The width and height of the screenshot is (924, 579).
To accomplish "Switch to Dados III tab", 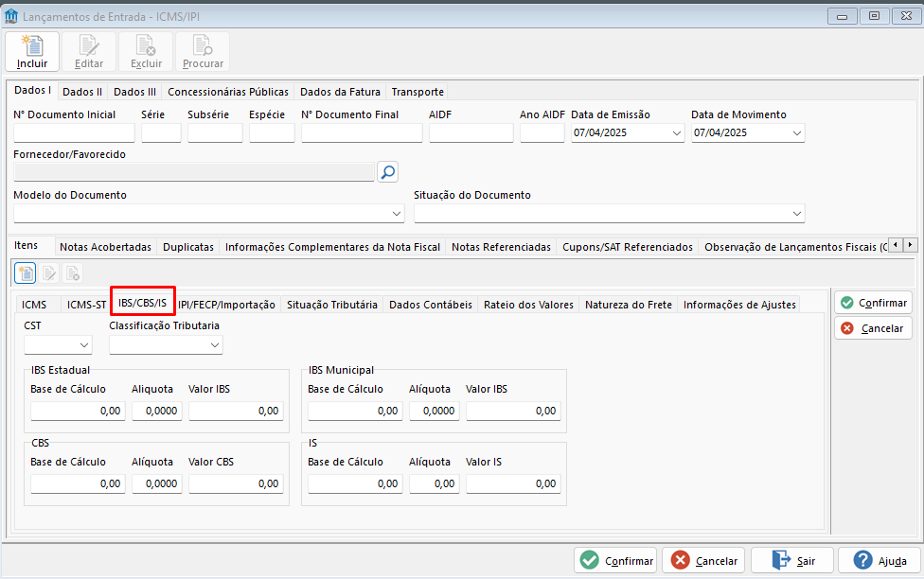I will tap(135, 92).
